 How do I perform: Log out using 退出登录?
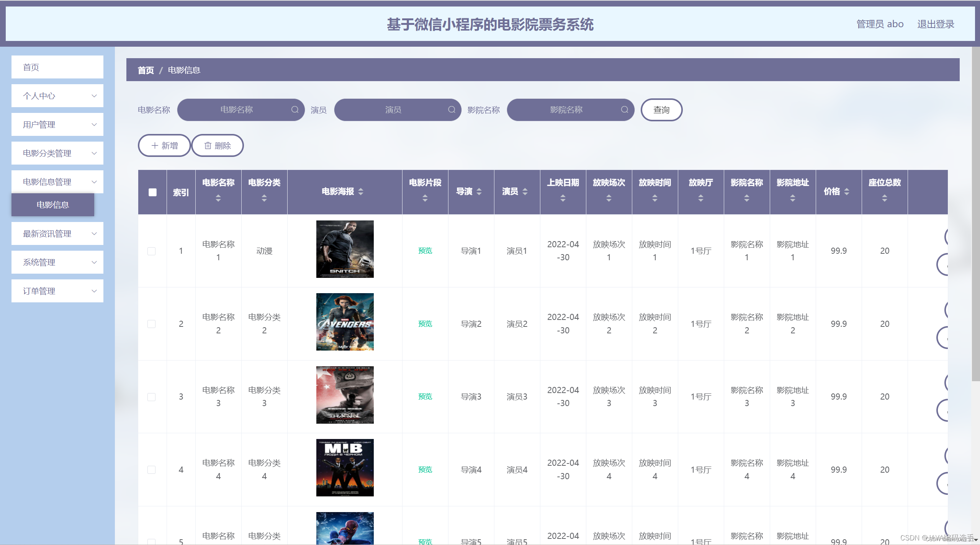[936, 24]
